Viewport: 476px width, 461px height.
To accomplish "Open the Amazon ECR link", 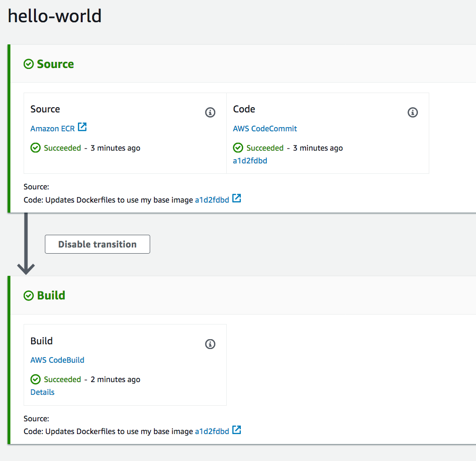I will (52, 128).
